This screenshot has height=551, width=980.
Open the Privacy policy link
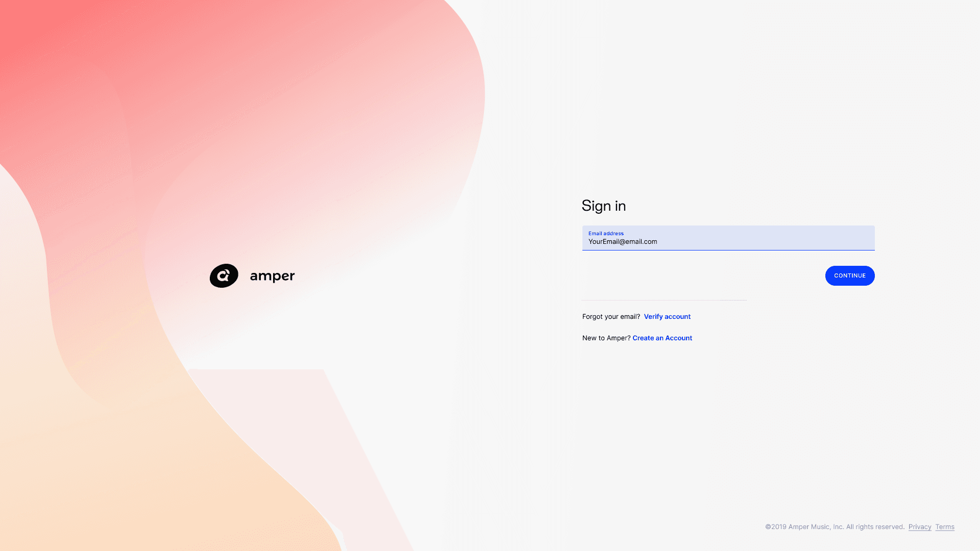click(919, 527)
